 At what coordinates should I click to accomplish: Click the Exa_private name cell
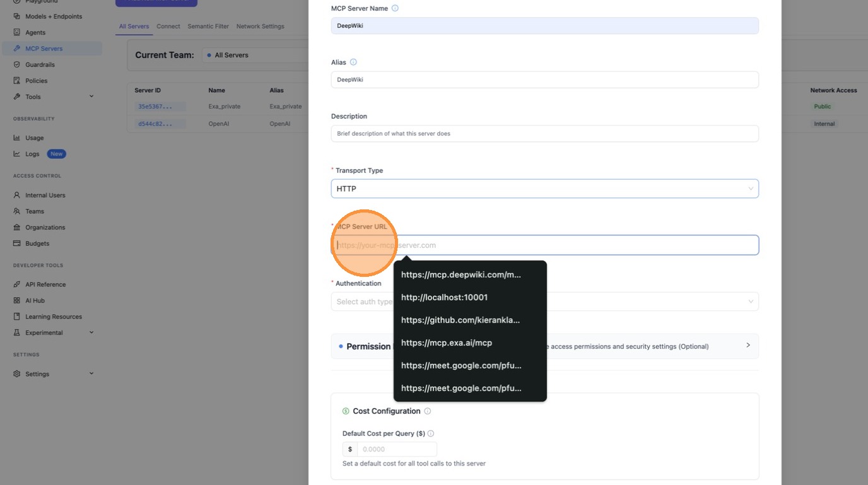pyautogui.click(x=225, y=107)
